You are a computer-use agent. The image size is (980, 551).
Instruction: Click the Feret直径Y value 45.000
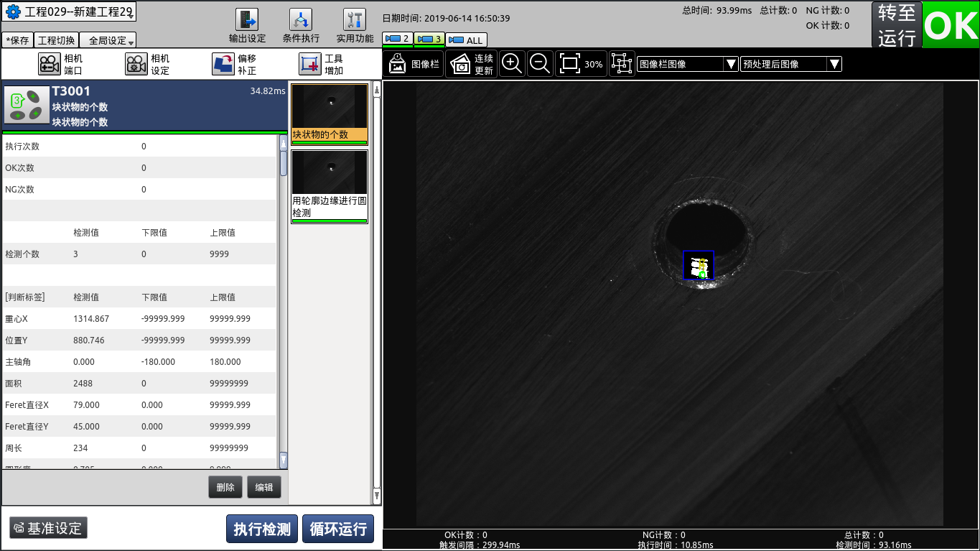pyautogui.click(x=86, y=427)
